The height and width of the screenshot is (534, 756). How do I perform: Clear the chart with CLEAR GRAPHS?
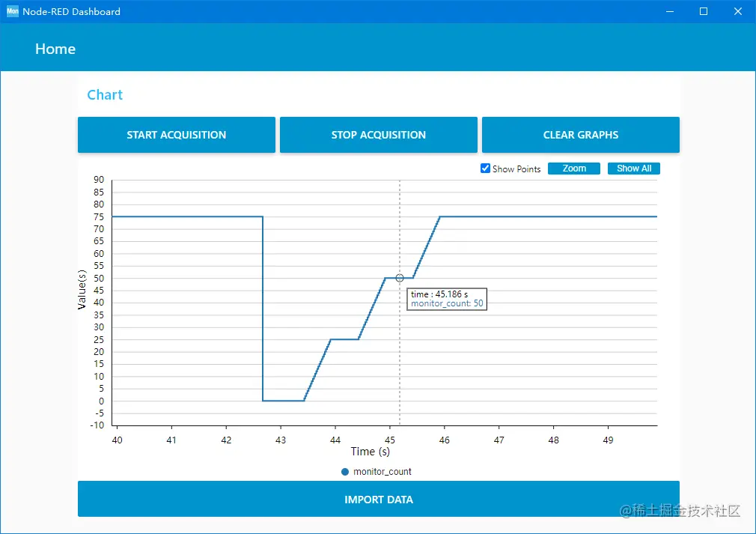(581, 135)
